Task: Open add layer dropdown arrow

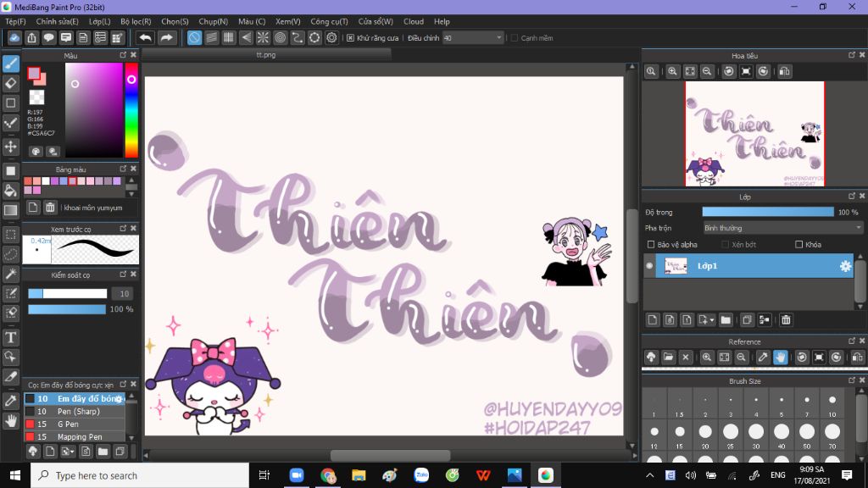Action: pyautogui.click(x=711, y=320)
